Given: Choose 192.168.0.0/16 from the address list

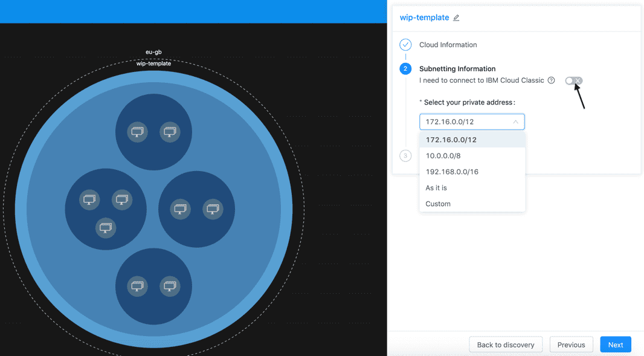Looking at the screenshot, I should [x=472, y=172].
